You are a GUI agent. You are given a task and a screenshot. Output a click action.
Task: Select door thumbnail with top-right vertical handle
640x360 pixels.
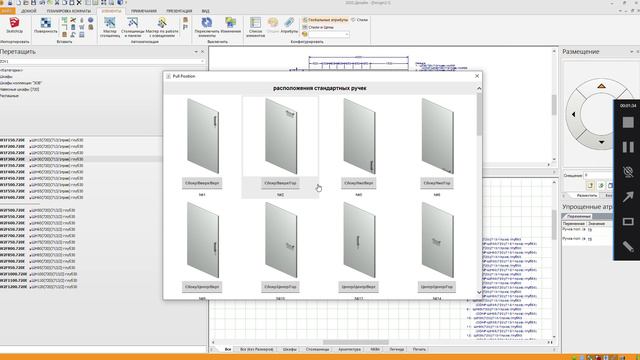(x=202, y=136)
